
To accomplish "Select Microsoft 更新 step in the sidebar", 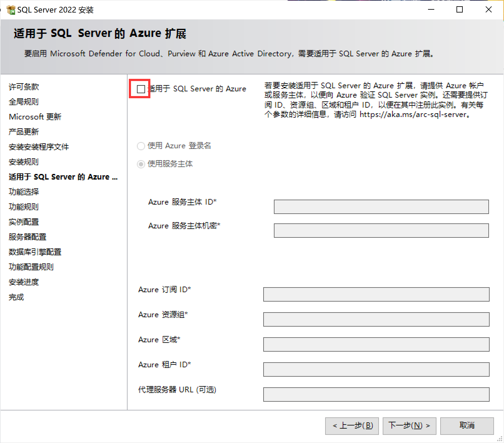I will 35,117.
